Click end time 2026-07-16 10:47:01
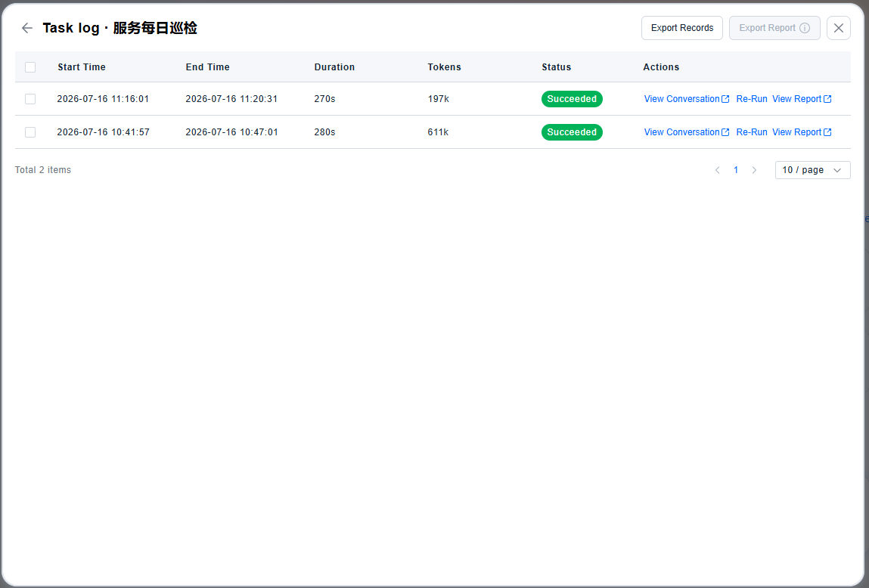 (x=231, y=132)
